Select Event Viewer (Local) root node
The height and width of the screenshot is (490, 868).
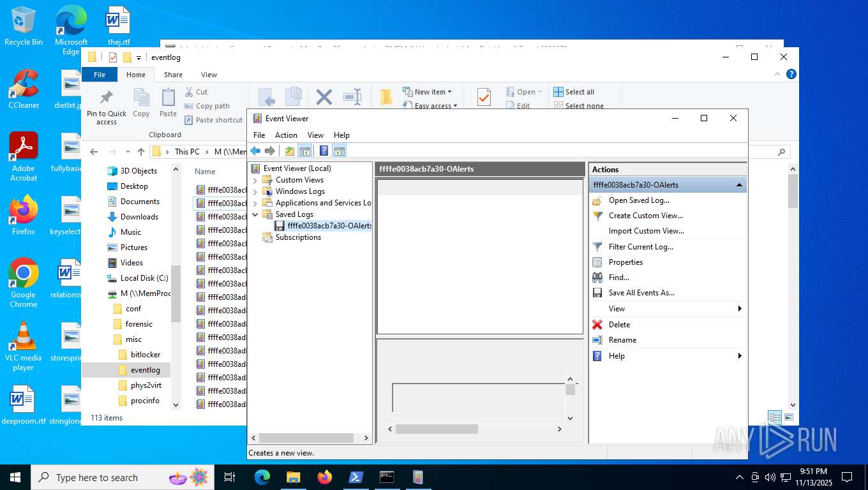297,168
